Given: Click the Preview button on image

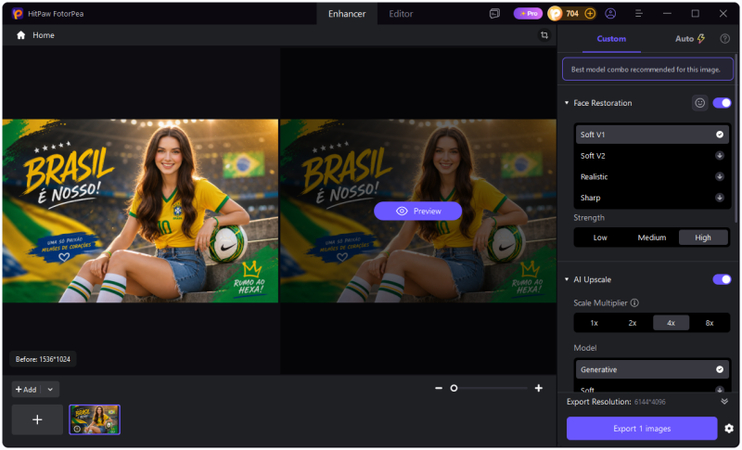Looking at the screenshot, I should coord(418,211).
